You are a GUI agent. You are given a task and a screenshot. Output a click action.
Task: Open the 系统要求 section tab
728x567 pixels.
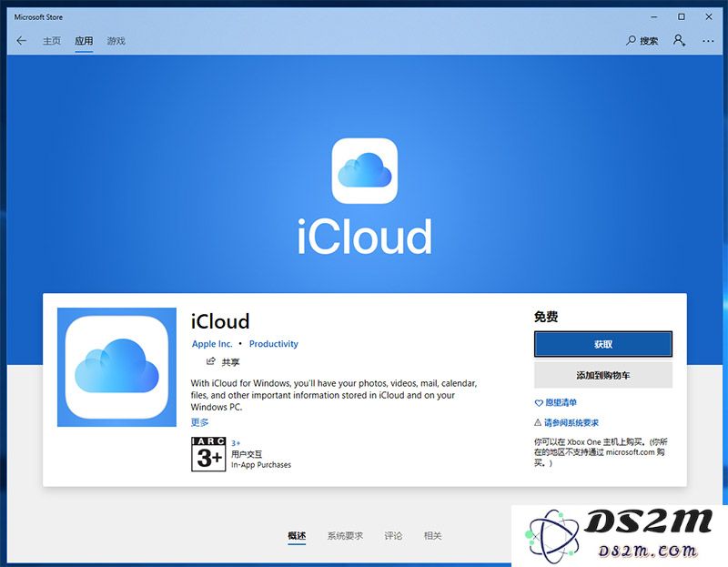click(345, 535)
